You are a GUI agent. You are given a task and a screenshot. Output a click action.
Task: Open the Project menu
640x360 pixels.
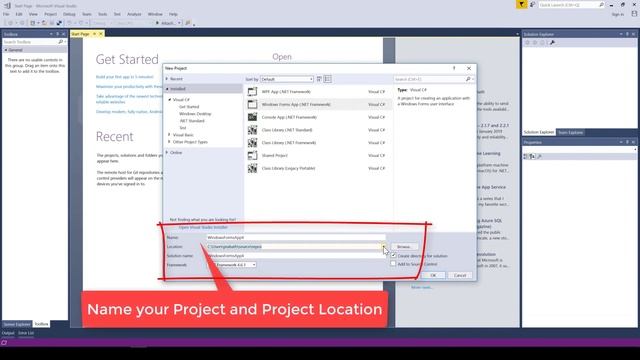(51, 14)
